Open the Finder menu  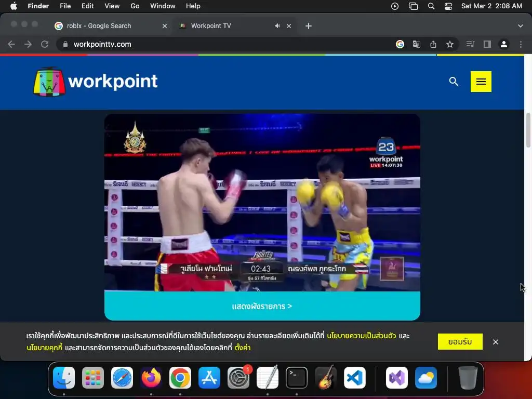(38, 6)
